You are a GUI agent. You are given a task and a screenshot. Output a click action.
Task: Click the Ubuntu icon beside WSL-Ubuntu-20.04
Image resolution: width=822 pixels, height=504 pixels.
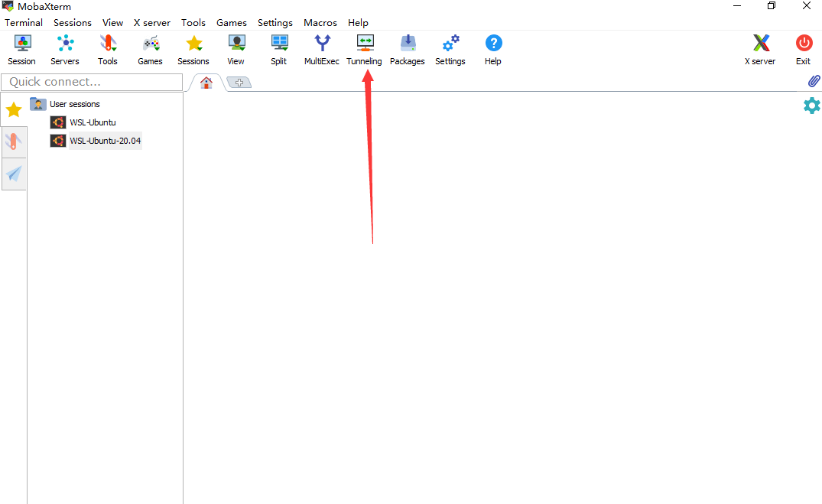tap(57, 141)
